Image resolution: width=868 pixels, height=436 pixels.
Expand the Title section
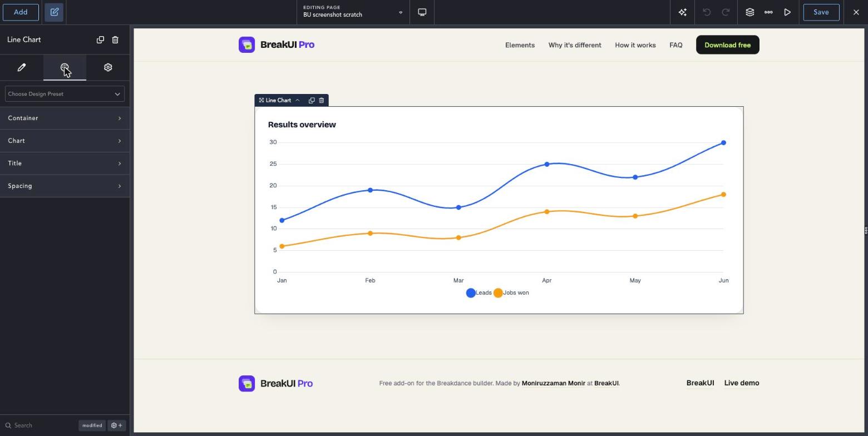[65, 163]
